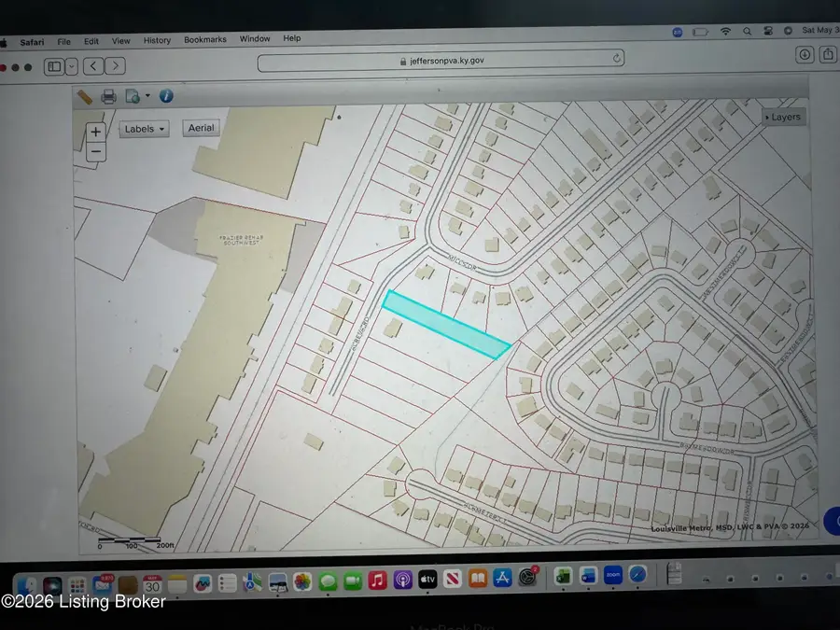Open the Labels dropdown
The image size is (840, 630).
coord(144,129)
